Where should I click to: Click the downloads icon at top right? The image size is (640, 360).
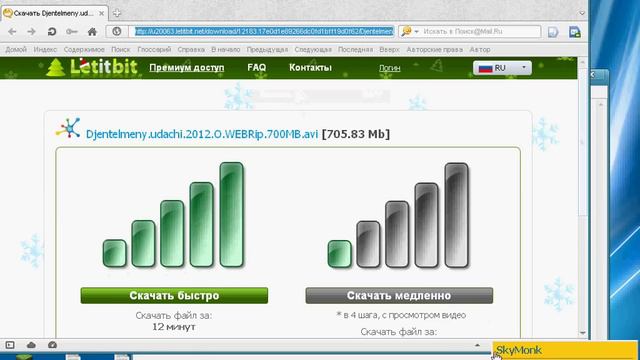tap(575, 32)
